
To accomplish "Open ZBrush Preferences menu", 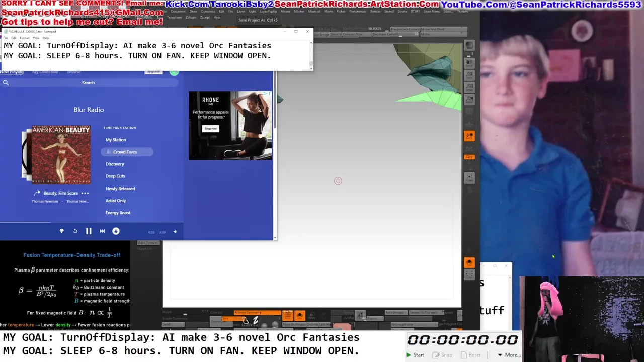I will pos(358,11).
